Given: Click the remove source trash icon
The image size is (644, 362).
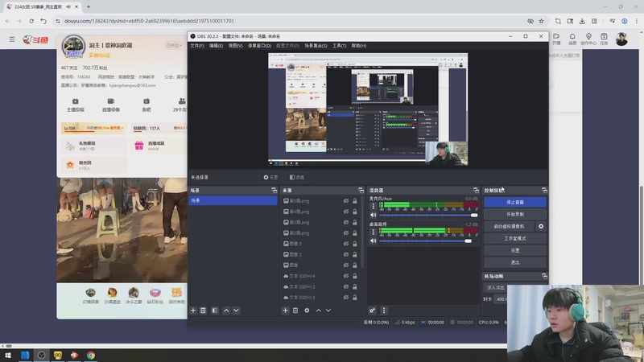Looking at the screenshot, I should click(295, 310).
